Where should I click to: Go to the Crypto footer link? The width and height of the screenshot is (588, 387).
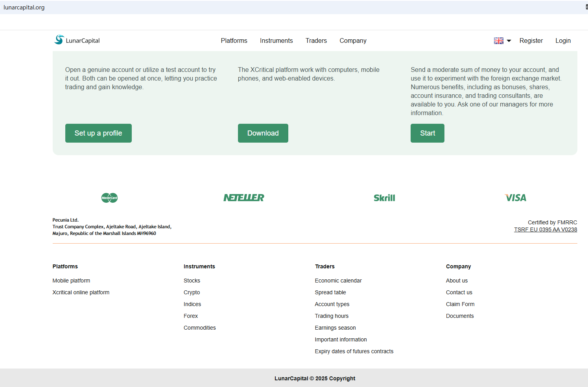[192, 292]
